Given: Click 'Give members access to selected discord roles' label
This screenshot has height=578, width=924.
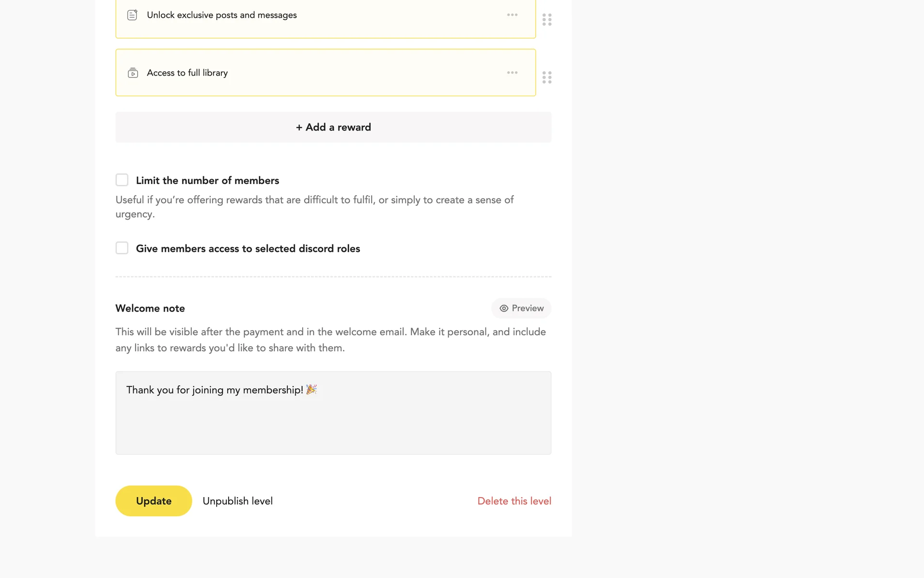Looking at the screenshot, I should [x=248, y=249].
